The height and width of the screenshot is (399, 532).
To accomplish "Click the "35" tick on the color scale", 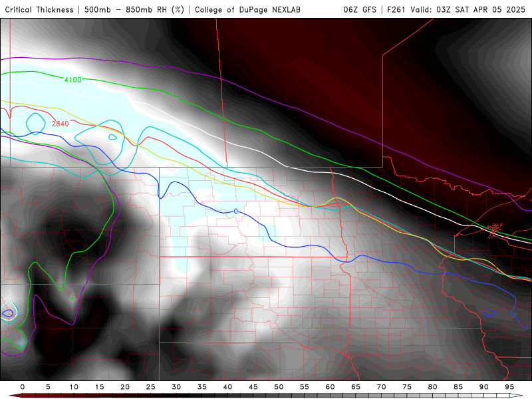I will coord(202,387).
